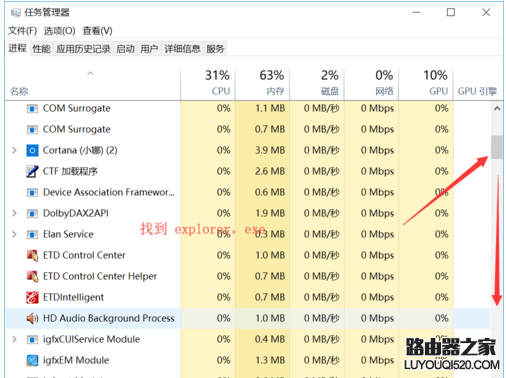This screenshot has width=506, height=378.
Task: Click the Task Manager title bar icon
Action: [x=16, y=13]
